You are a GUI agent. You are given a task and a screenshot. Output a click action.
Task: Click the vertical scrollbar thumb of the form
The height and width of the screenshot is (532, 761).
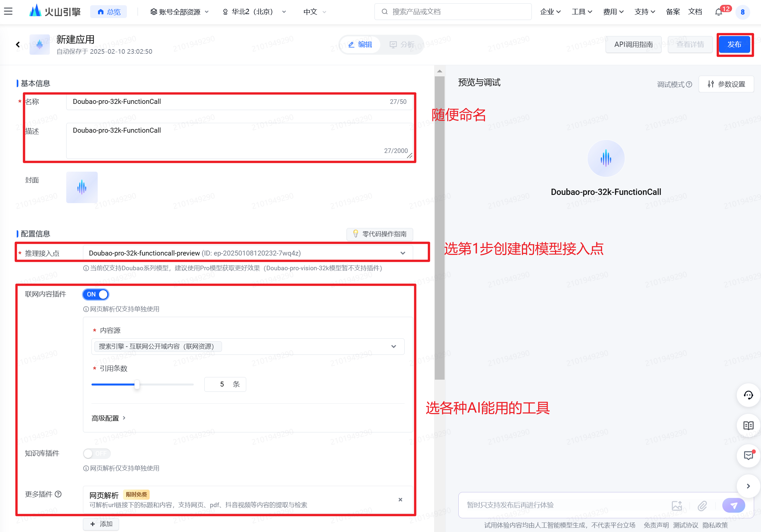tap(439, 228)
